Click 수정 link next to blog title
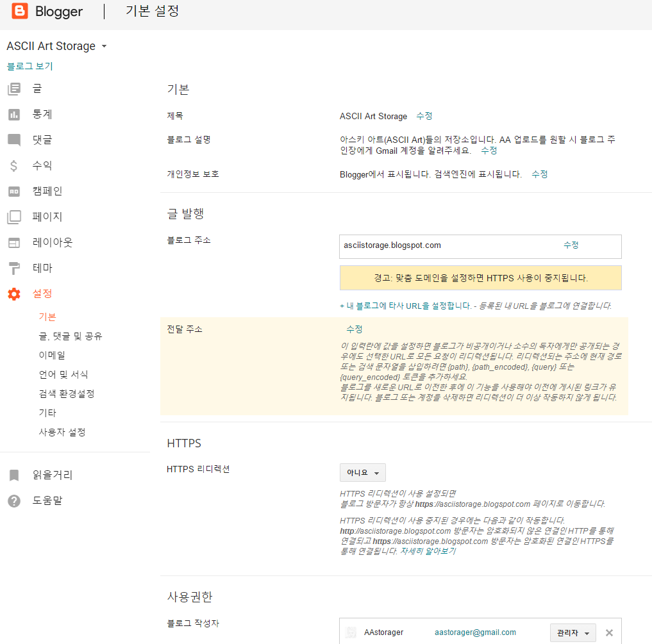This screenshot has height=644, width=652. tap(424, 116)
